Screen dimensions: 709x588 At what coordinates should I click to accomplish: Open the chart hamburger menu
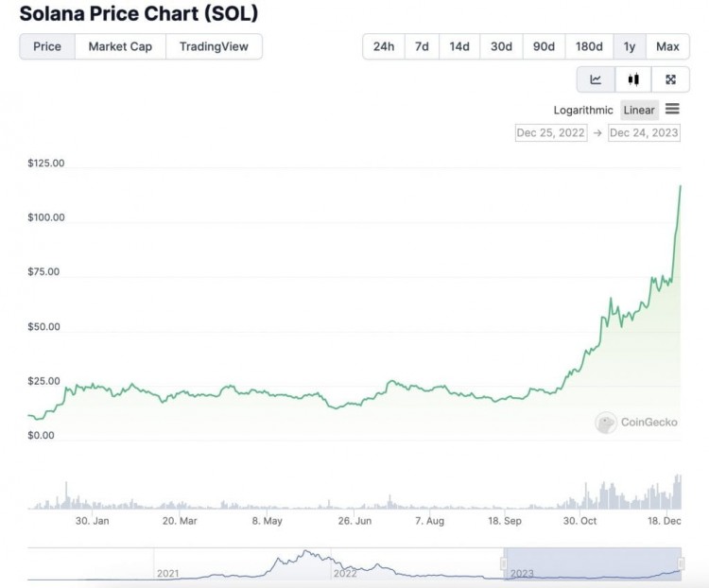pyautogui.click(x=672, y=110)
